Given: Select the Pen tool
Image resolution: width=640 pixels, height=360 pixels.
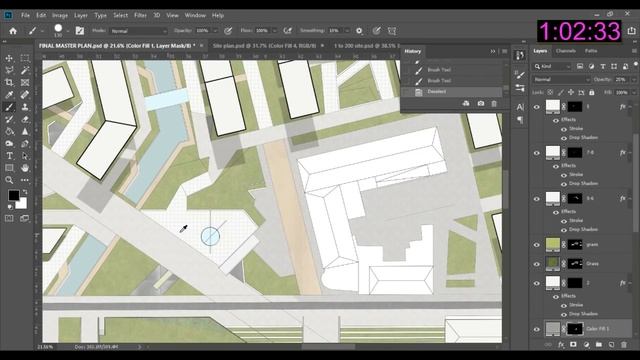Looking at the screenshot, I should pos(25,144).
